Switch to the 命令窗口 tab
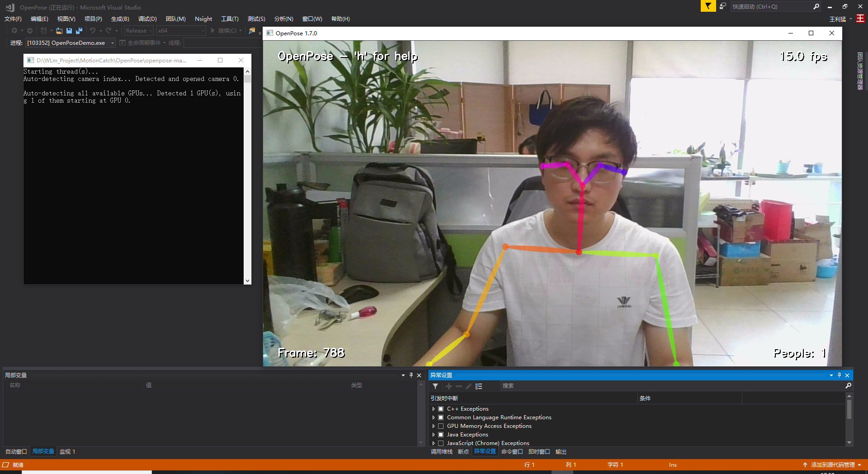868x474 pixels. pyautogui.click(x=512, y=452)
